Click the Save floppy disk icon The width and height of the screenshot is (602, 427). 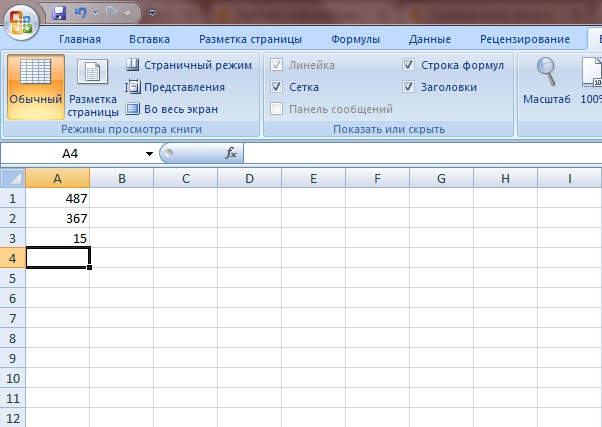[59, 13]
